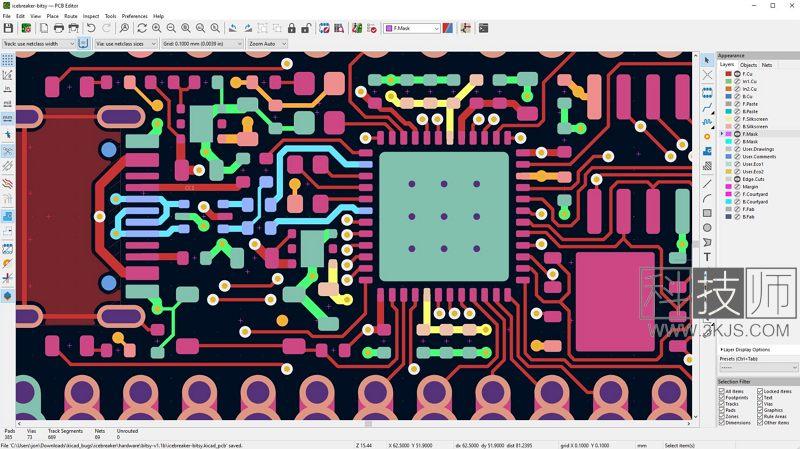This screenshot has height=449, width=800.
Task: Select the Add Text tool
Action: point(707,257)
